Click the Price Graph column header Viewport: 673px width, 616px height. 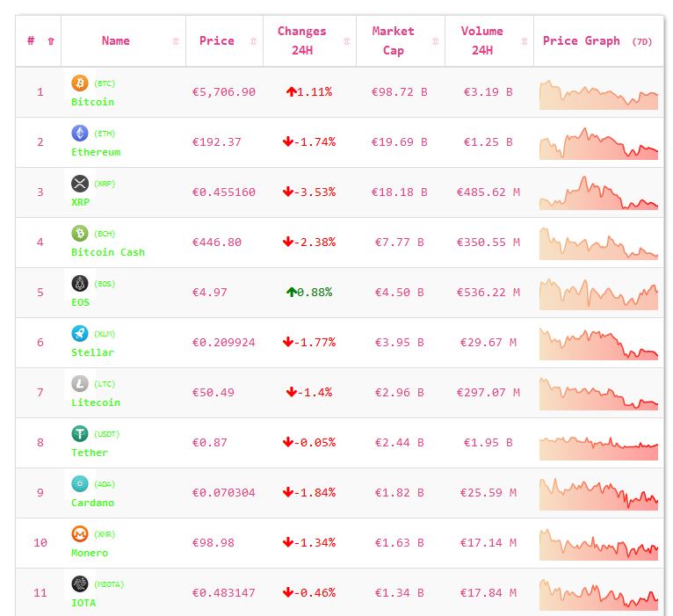point(582,41)
